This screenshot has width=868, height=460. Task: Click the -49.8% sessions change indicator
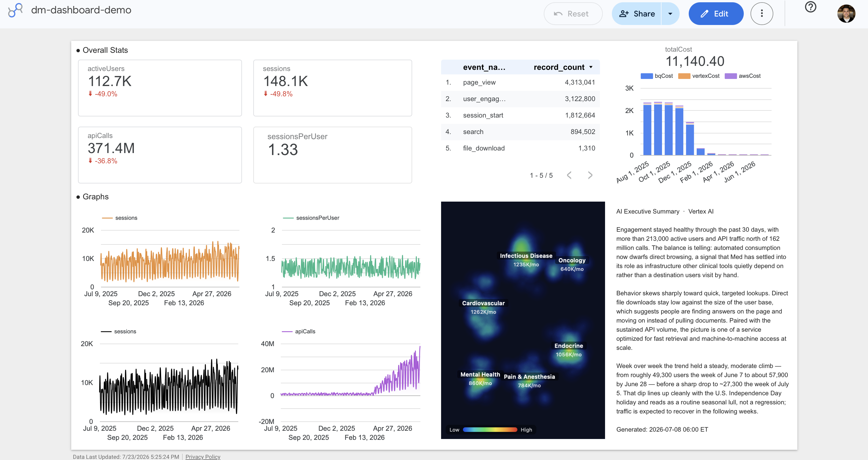(278, 94)
